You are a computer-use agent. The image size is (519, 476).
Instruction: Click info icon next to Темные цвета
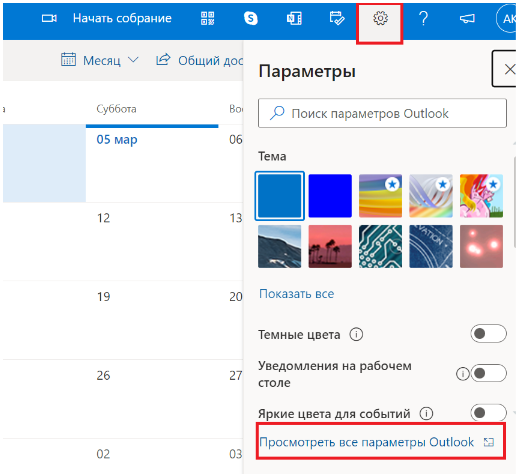coord(356,334)
